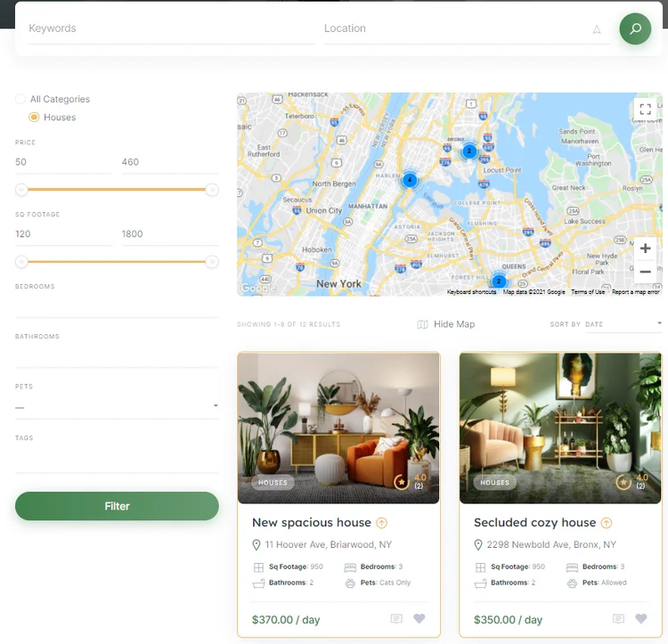Click the $370.00 / day price text
This screenshot has width=668, height=644.
(286, 620)
